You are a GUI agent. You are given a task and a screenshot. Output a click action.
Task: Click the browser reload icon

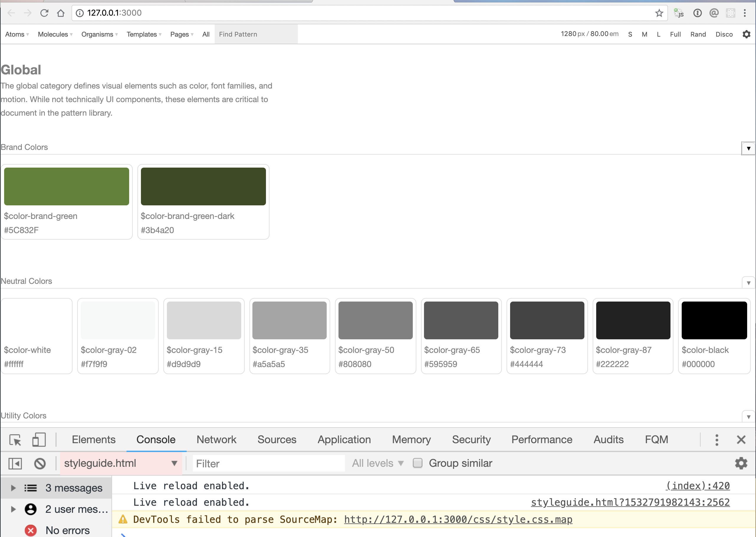pos(44,13)
